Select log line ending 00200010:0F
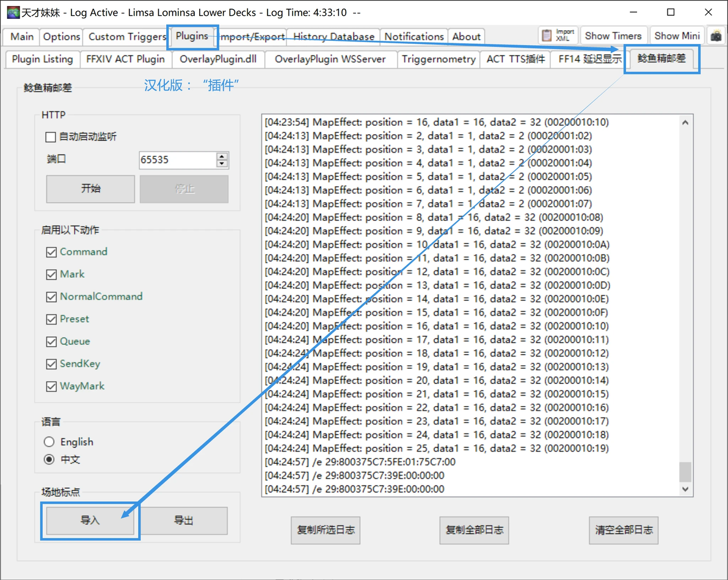The image size is (728, 580). pos(437,312)
